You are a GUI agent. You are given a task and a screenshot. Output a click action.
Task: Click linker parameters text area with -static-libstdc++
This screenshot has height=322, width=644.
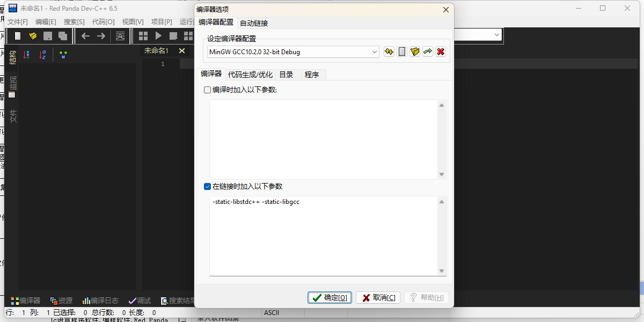[x=324, y=236]
